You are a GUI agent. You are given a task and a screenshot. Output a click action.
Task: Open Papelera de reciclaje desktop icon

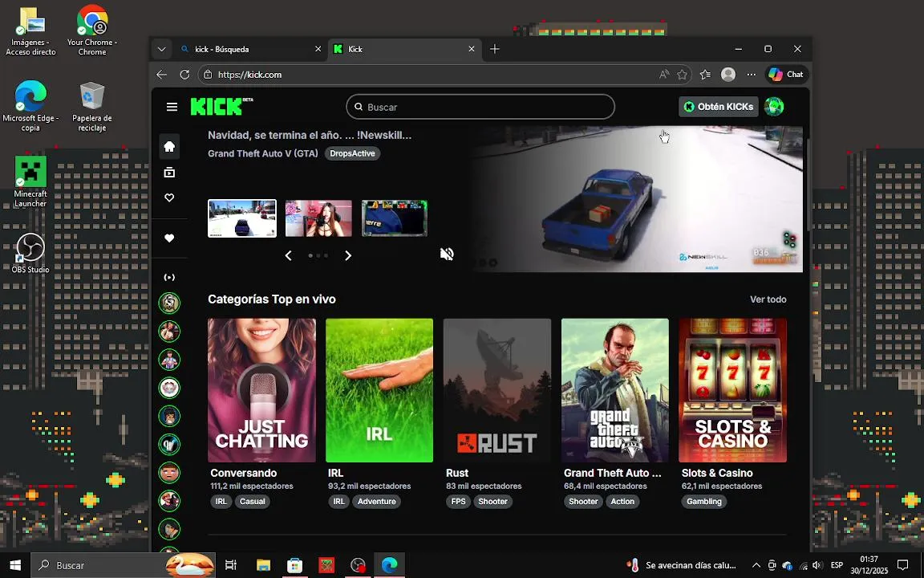[x=92, y=106]
